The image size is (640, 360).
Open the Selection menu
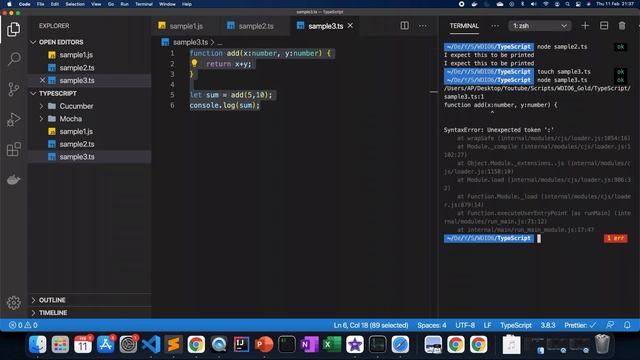coord(75,4)
